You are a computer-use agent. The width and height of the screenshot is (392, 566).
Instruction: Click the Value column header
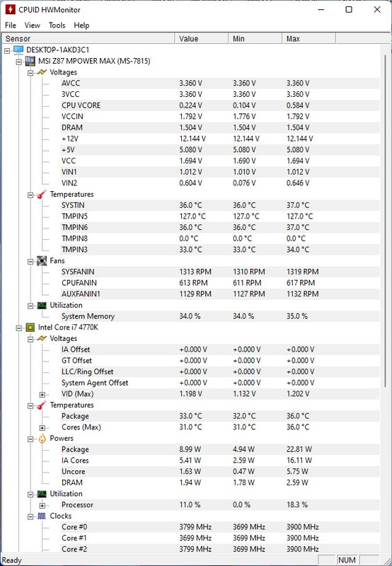(x=202, y=39)
